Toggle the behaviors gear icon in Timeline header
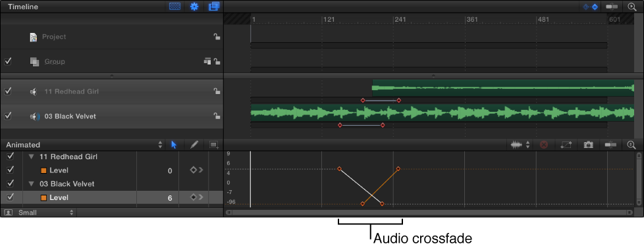Viewport: 644px width, 250px height. pyautogui.click(x=194, y=7)
